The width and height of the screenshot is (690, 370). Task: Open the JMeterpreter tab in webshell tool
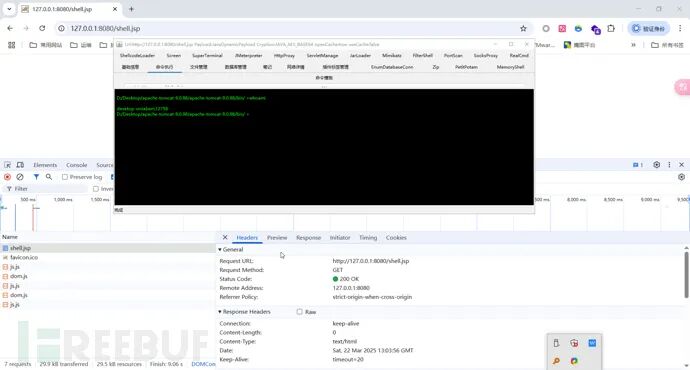click(x=249, y=56)
